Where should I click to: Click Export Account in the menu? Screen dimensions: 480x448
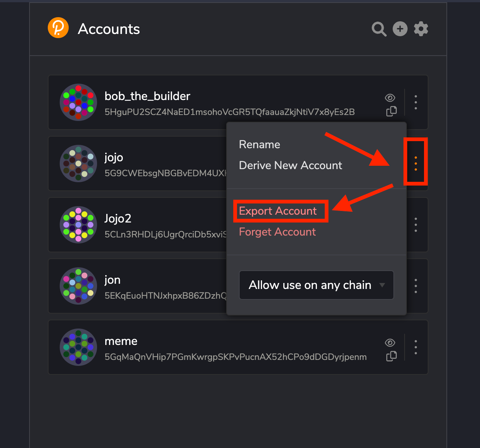tap(278, 211)
